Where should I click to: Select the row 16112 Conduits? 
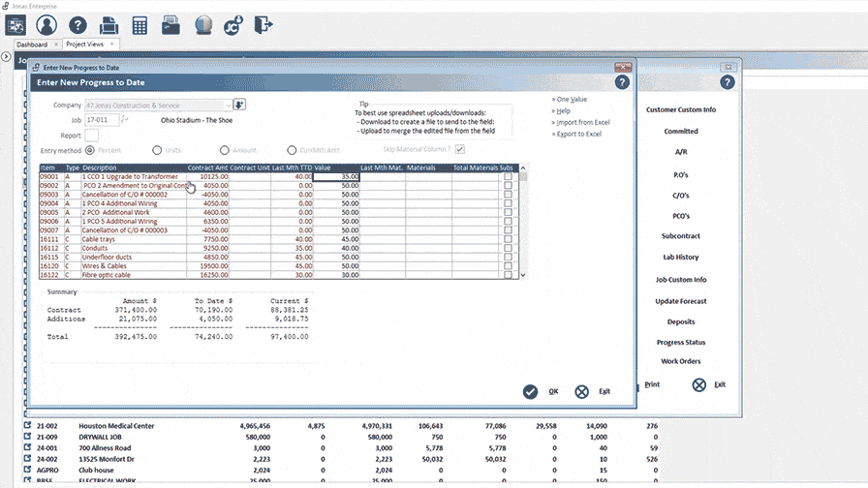[279, 248]
